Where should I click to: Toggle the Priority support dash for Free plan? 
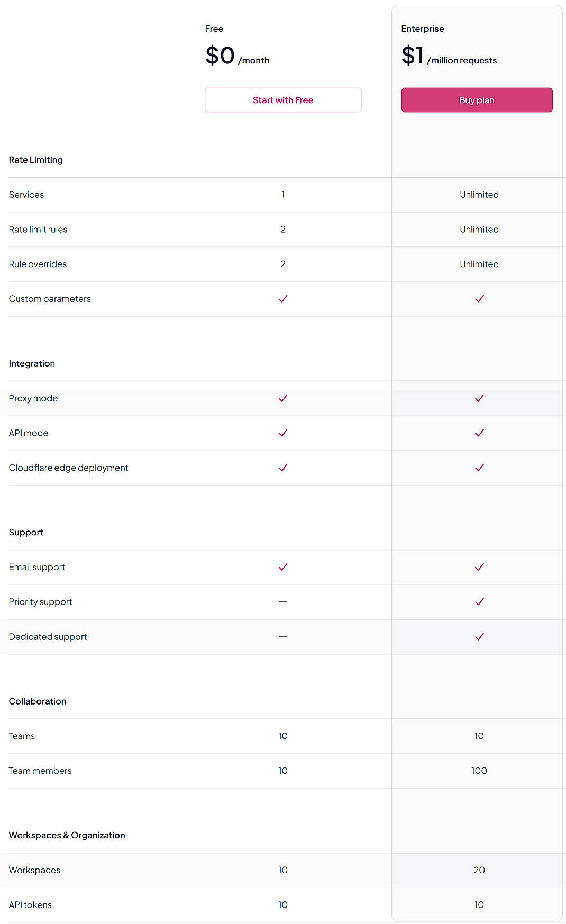pos(283,601)
